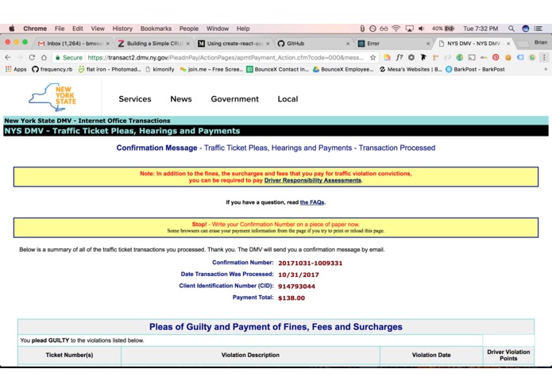Switch to Using create-react-app tab
The height and width of the screenshot is (392, 552).
234,44
